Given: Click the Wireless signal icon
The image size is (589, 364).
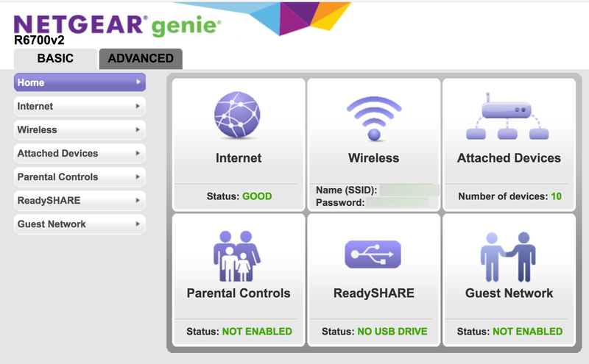Looking at the screenshot, I should coord(374,118).
